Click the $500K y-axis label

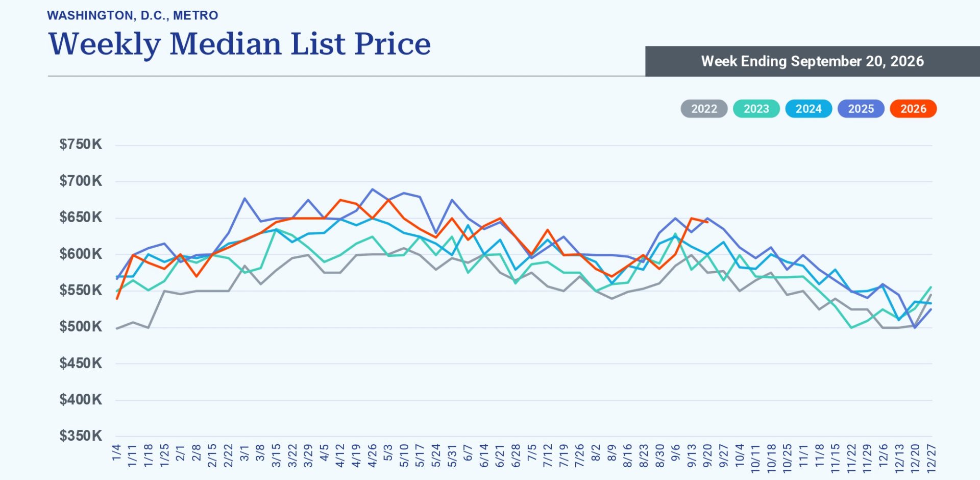[81, 326]
